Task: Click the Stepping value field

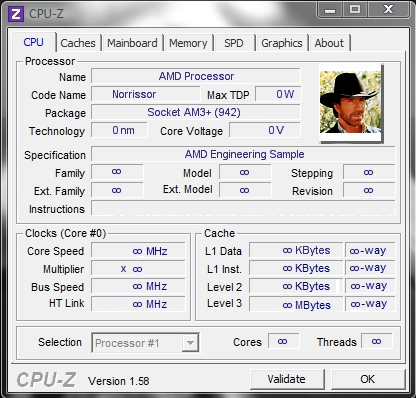Action: pos(369,172)
